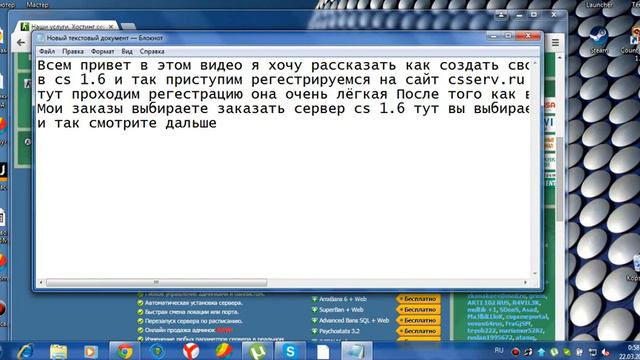Select the Chrome tab 'Наши услуги. Хостинг'
This screenshot has height=360, width=640.
(x=67, y=27)
